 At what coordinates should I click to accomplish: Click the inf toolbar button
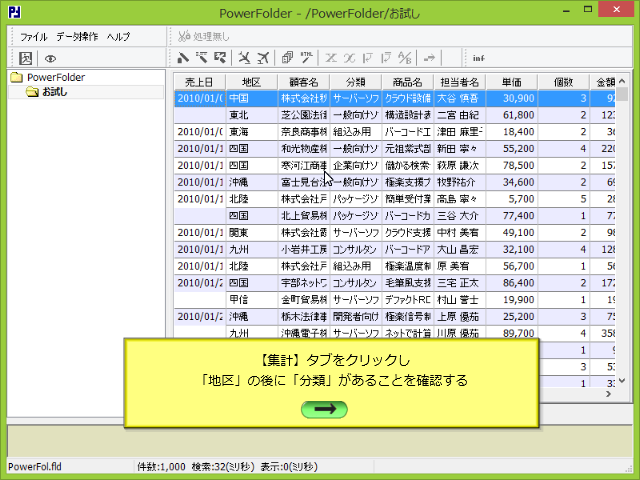pos(478,58)
